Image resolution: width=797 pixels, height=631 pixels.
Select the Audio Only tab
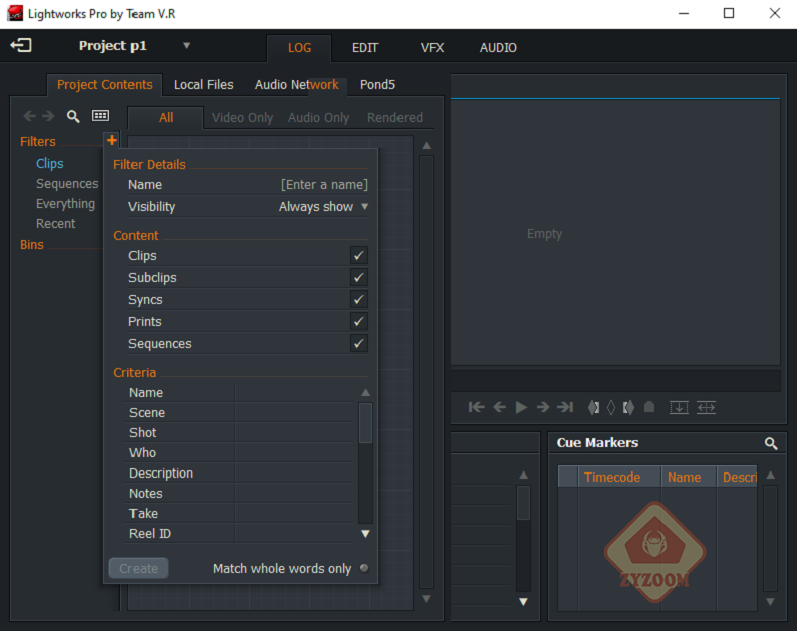click(319, 117)
